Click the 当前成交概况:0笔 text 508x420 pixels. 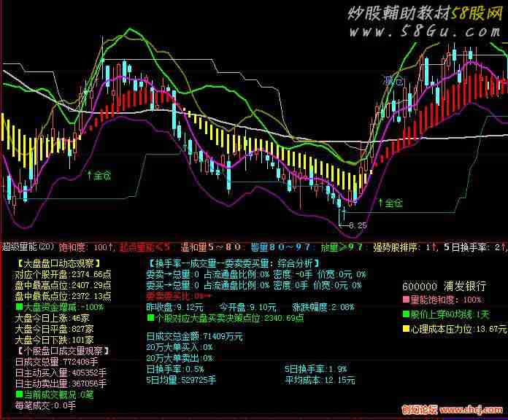pos(58,394)
